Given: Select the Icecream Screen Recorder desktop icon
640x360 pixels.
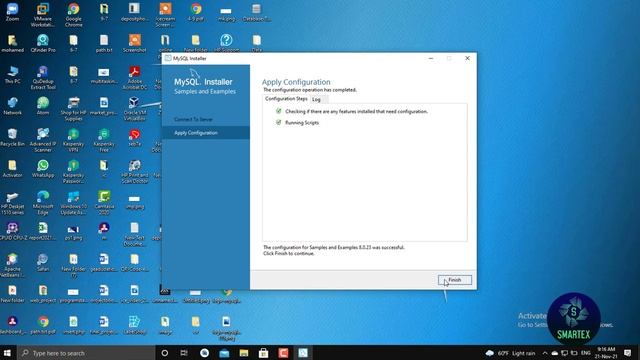Looking at the screenshot, I should coord(165,15).
